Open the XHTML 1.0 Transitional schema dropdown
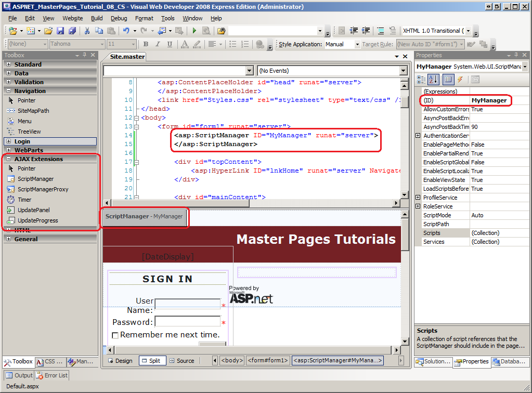Image resolution: width=532 pixels, height=393 pixels. pos(469,31)
